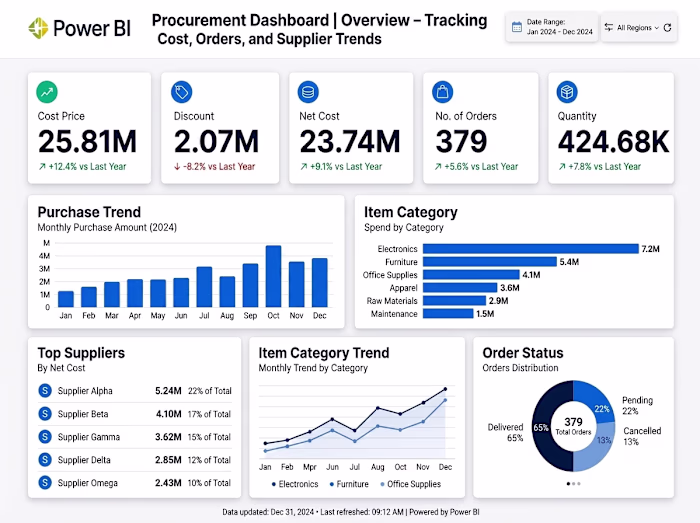Click the Supplier Delta avatar icon
This screenshot has width=700, height=523.
point(45,459)
